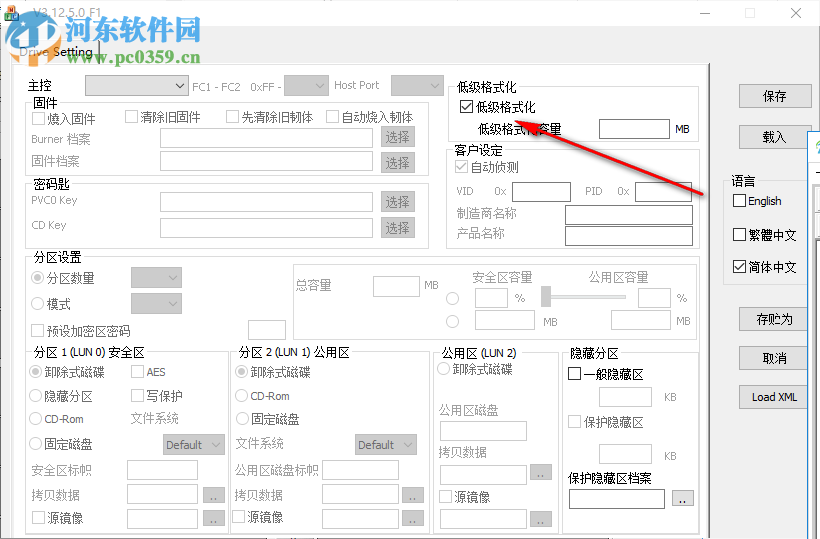Enable 写保护 write protect checkbox
The height and width of the screenshot is (539, 820).
click(138, 395)
